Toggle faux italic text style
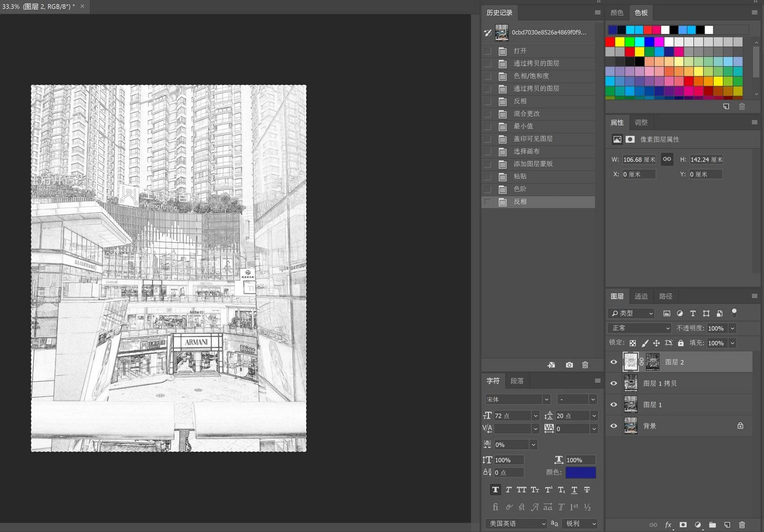764x532 pixels. pos(508,490)
